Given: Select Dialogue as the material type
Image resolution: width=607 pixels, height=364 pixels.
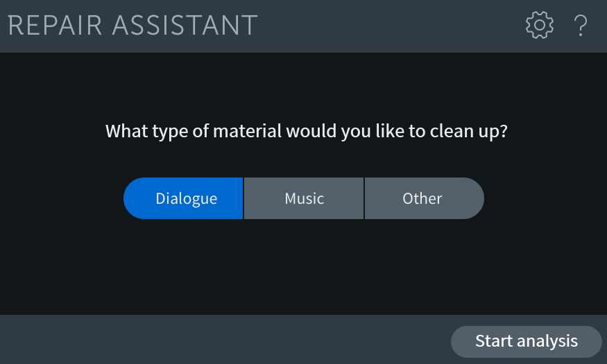Looking at the screenshot, I should tap(183, 198).
